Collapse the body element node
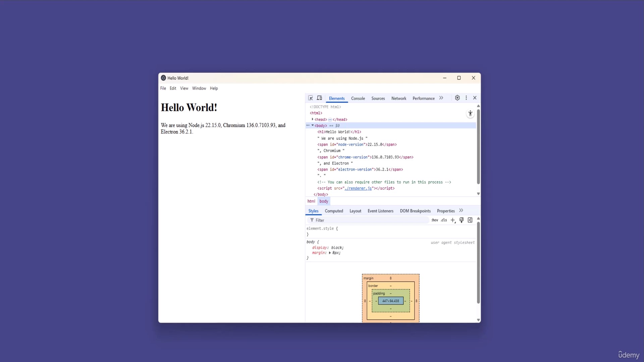 [313, 125]
